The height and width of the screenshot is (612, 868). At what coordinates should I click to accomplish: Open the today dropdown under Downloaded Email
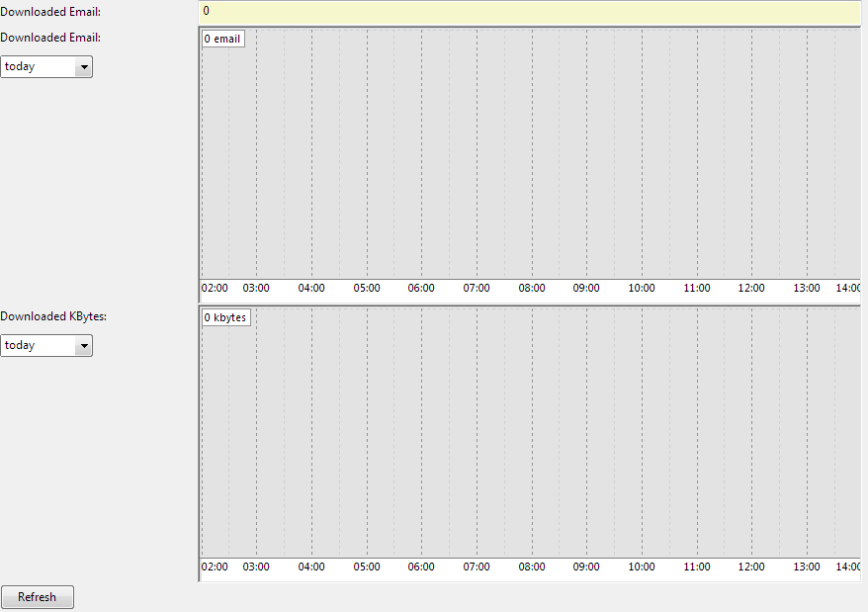[46, 66]
